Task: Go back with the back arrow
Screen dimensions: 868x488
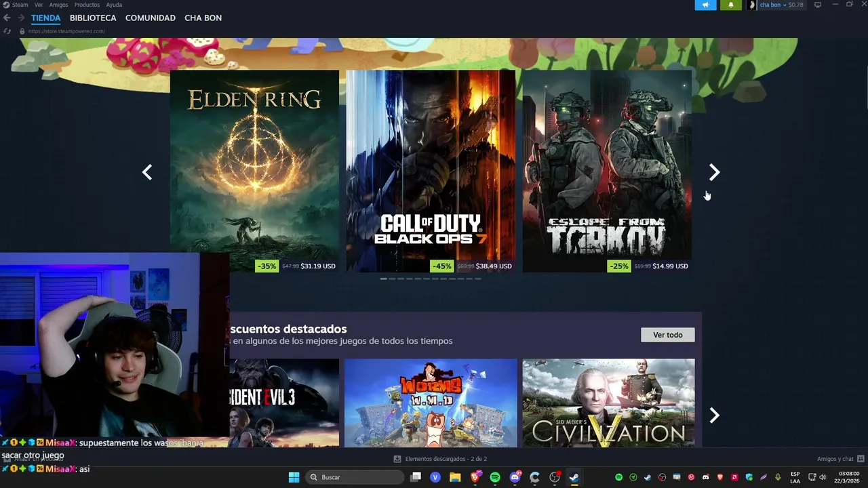Action: (x=7, y=18)
